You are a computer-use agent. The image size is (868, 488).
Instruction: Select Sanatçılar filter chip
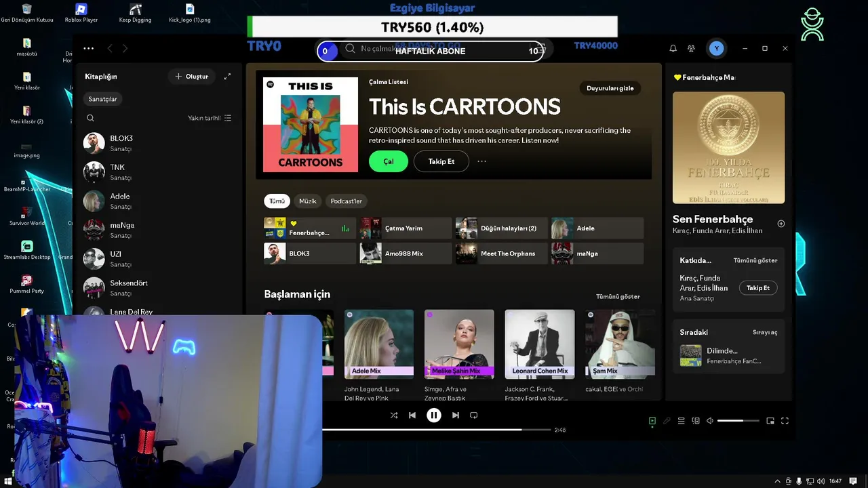click(x=103, y=99)
